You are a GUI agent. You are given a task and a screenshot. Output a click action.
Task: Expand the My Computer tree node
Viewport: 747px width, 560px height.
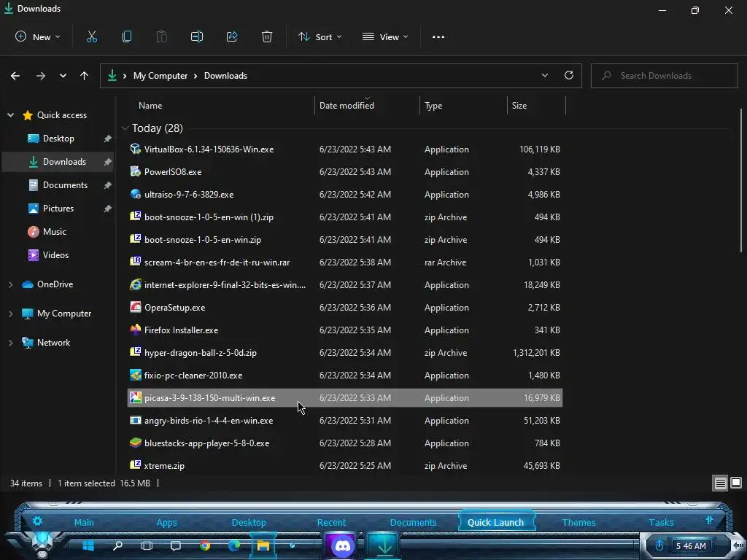pyautogui.click(x=10, y=314)
